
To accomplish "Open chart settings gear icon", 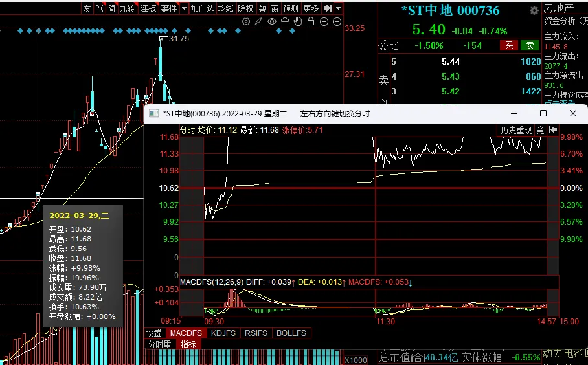I will (x=246, y=22).
